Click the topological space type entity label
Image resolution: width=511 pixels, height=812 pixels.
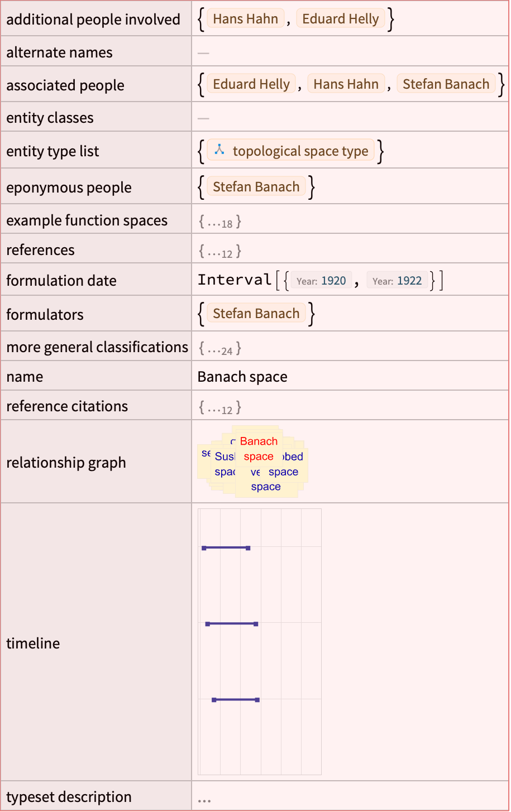click(x=300, y=151)
